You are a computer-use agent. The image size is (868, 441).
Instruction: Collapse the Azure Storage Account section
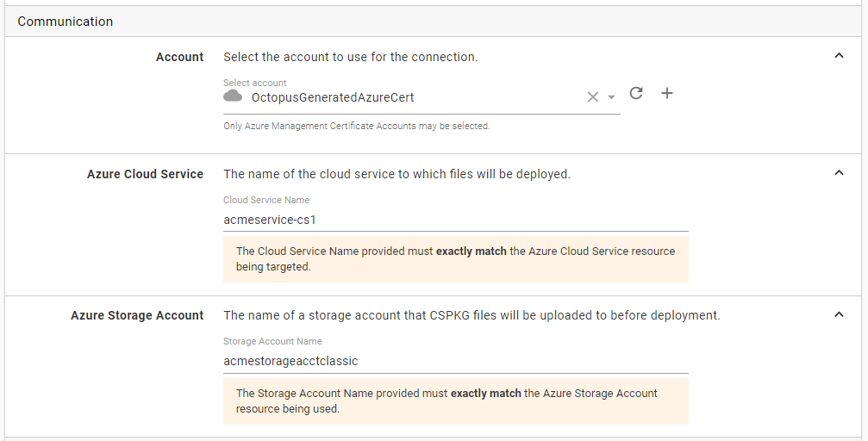pyautogui.click(x=839, y=315)
